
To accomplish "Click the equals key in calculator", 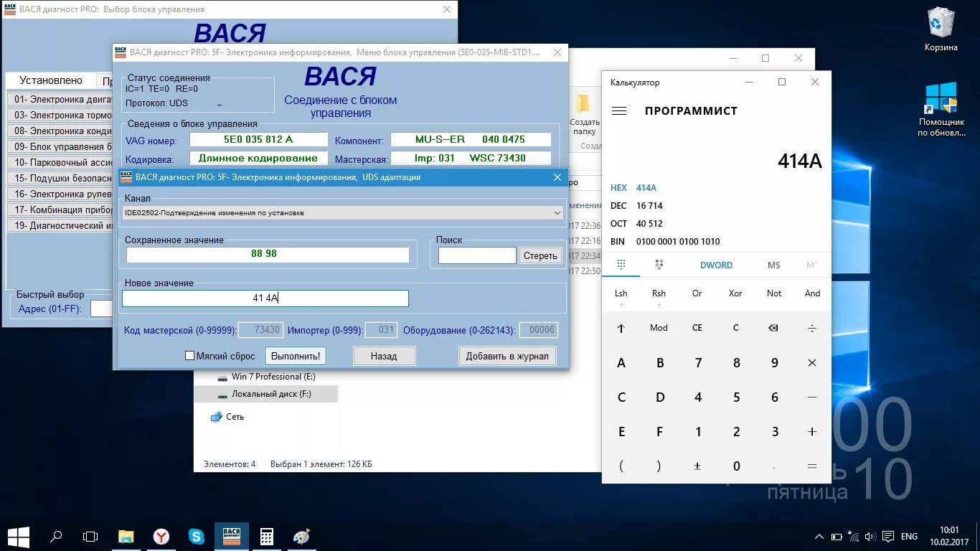I will [812, 466].
